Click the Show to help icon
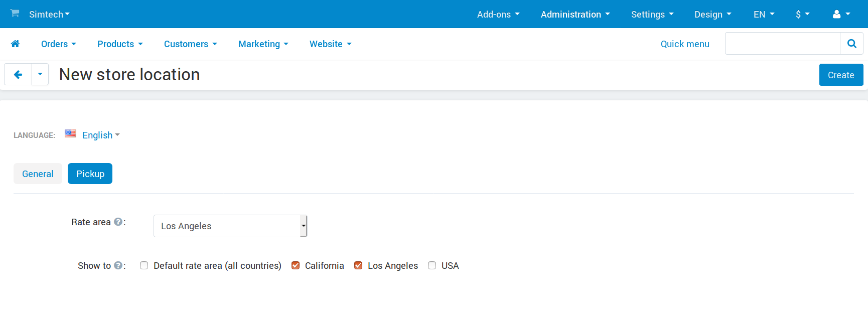The image size is (868, 321). [118, 265]
